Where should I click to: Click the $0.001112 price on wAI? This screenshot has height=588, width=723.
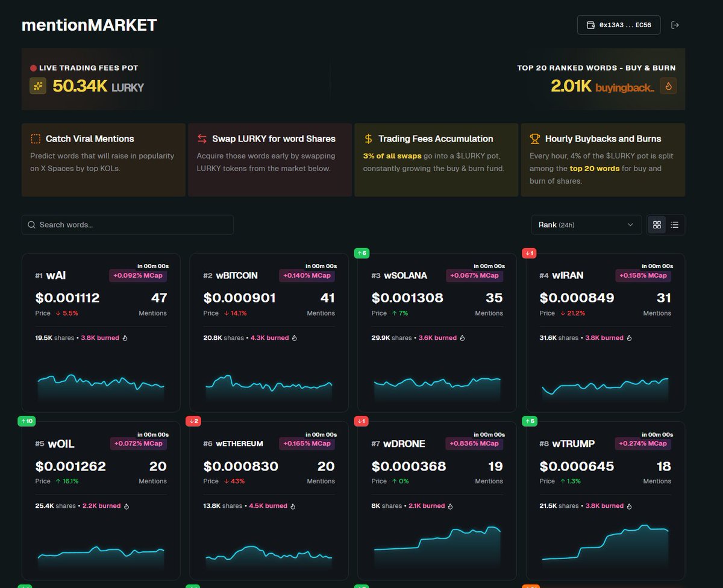[67, 298]
